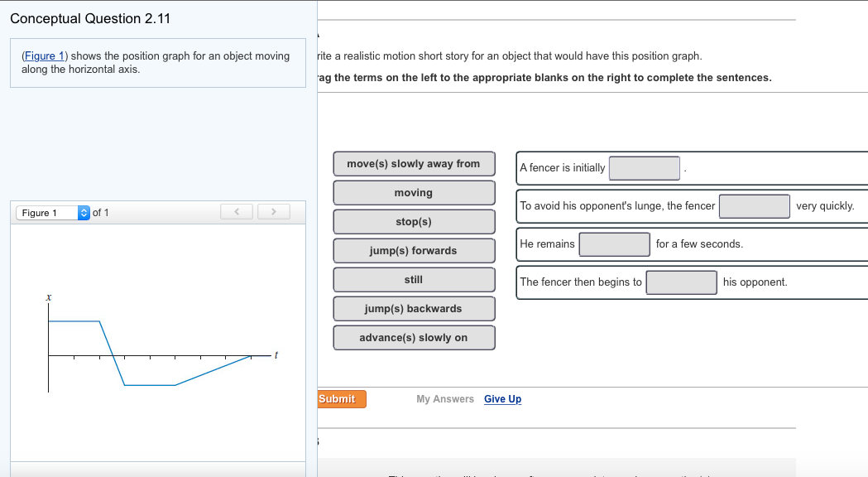This screenshot has height=477, width=868.
Task: Go to next figure with right arrow
Action: 274,213
